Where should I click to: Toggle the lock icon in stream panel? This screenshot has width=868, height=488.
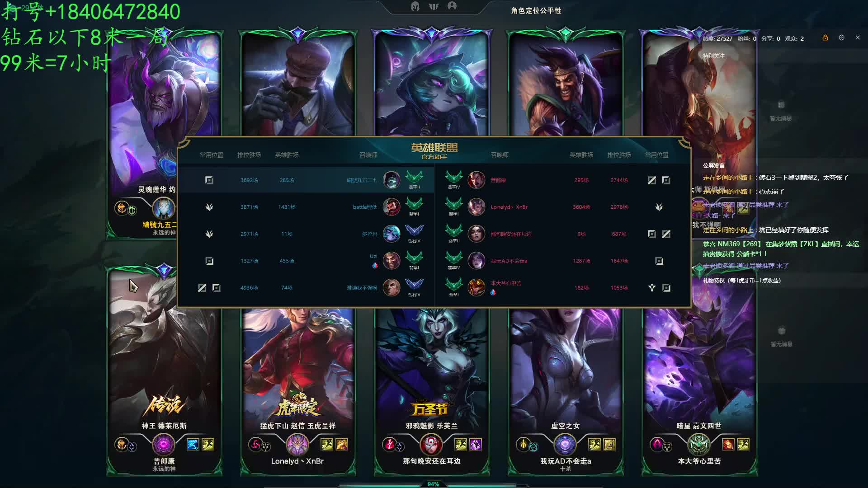825,38
